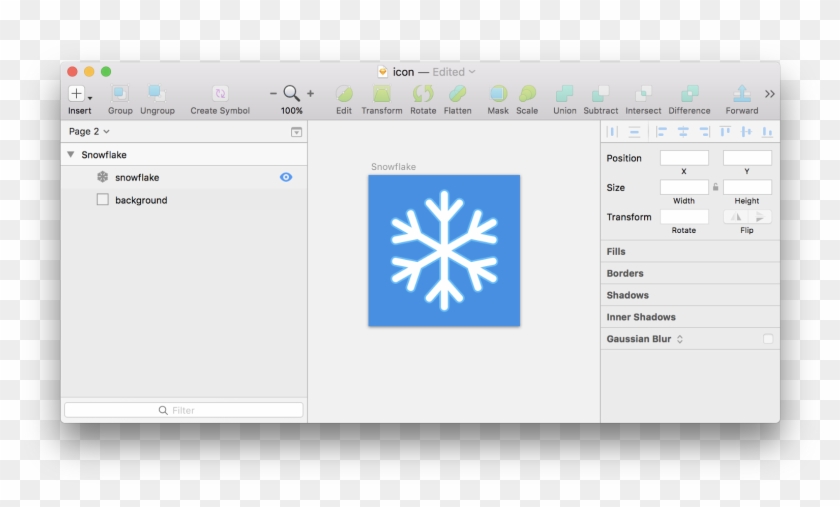Distribute objects horizontally icon
Screen dimensions: 840x507
(x=612, y=131)
